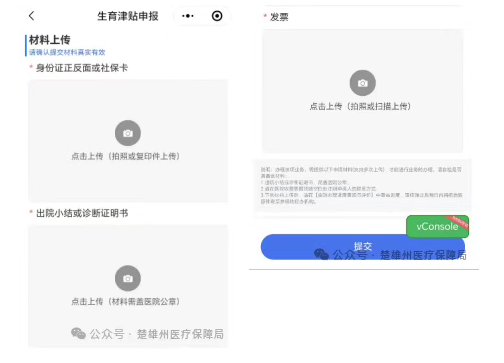
Task: Click text 点击上传（拍照或扫描上传）
Action: point(360,106)
